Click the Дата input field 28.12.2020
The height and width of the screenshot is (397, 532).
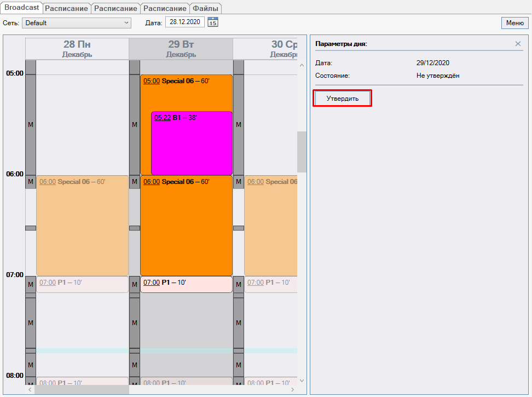coord(185,22)
